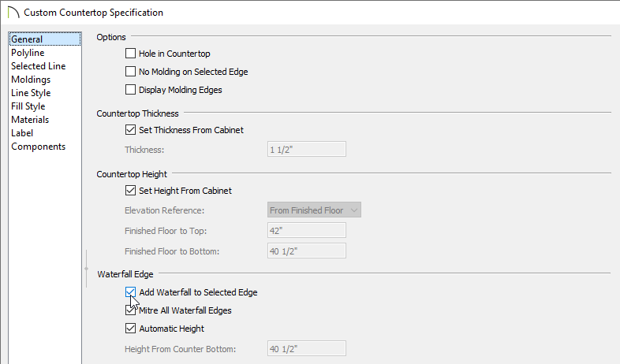The height and width of the screenshot is (364, 620).
Task: Select the General panel in sidebar
Action: pos(45,39)
